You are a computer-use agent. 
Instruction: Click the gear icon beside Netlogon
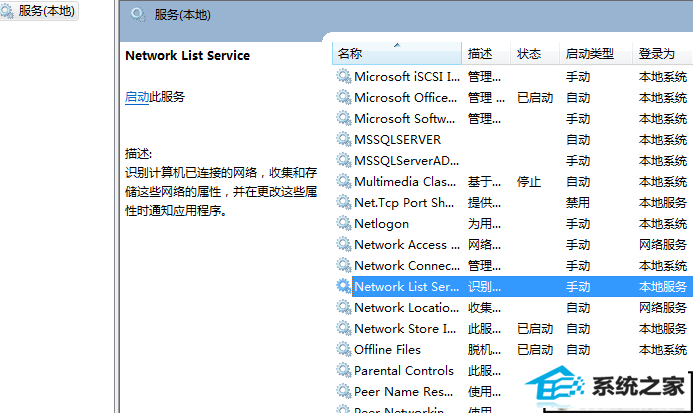[343, 223]
